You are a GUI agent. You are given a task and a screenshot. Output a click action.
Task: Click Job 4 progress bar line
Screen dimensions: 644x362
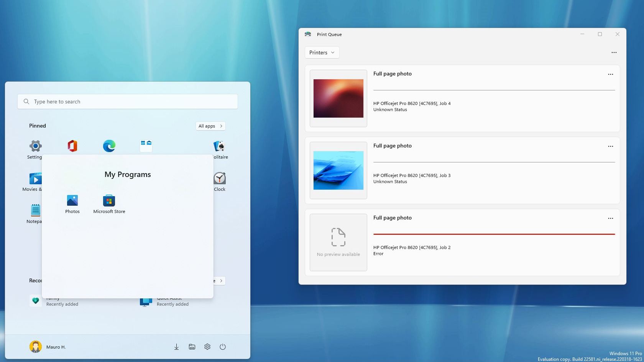click(494, 90)
